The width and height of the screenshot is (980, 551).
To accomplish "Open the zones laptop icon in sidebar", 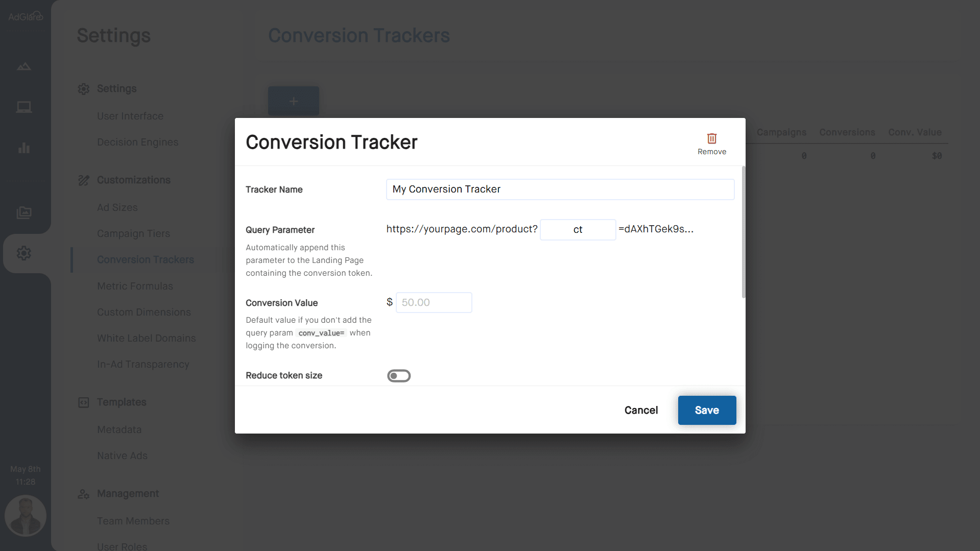I will pos(24,107).
